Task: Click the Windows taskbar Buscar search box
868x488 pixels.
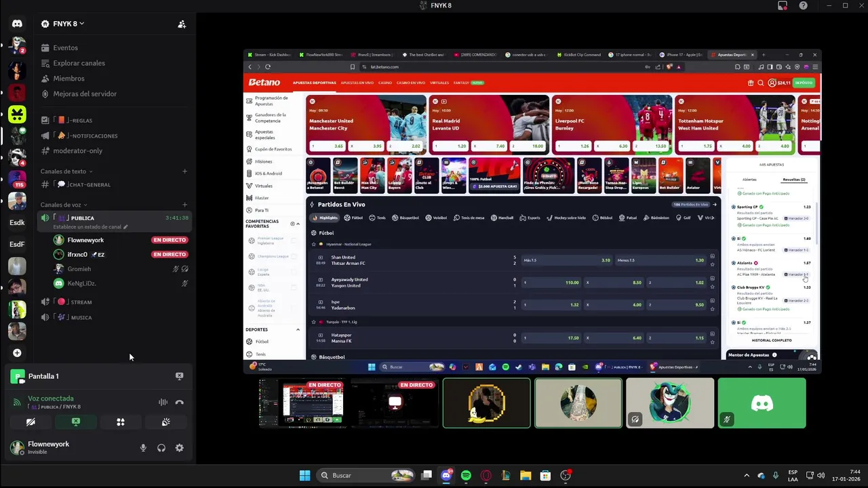Action: tap(366, 475)
